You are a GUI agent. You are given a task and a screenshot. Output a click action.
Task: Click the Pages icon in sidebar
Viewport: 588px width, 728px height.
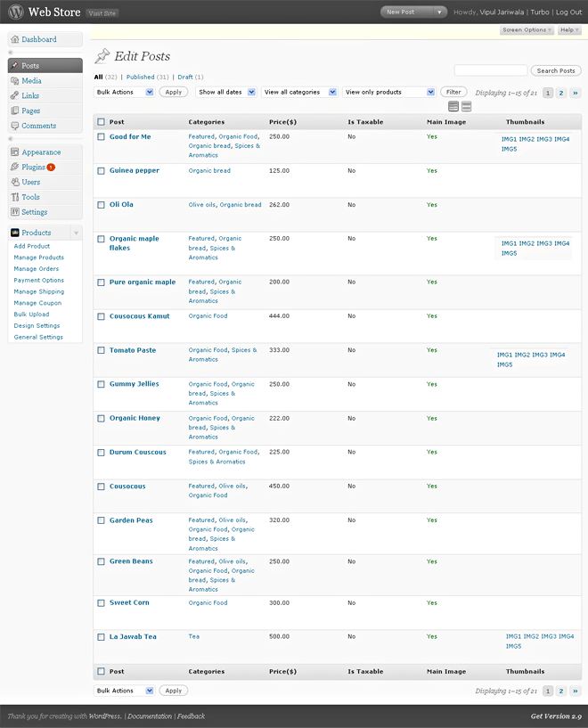15,110
